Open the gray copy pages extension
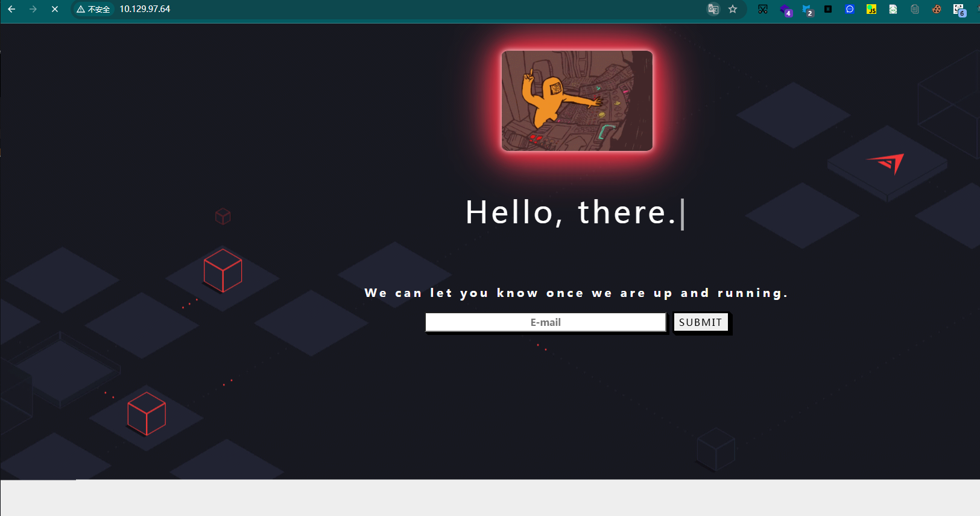Image resolution: width=980 pixels, height=516 pixels. [915, 9]
